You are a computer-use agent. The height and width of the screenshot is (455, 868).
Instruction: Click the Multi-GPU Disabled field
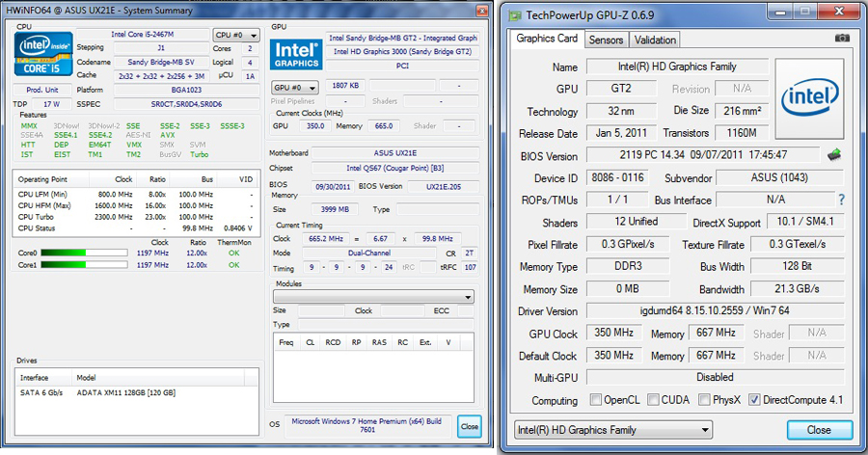(715, 377)
